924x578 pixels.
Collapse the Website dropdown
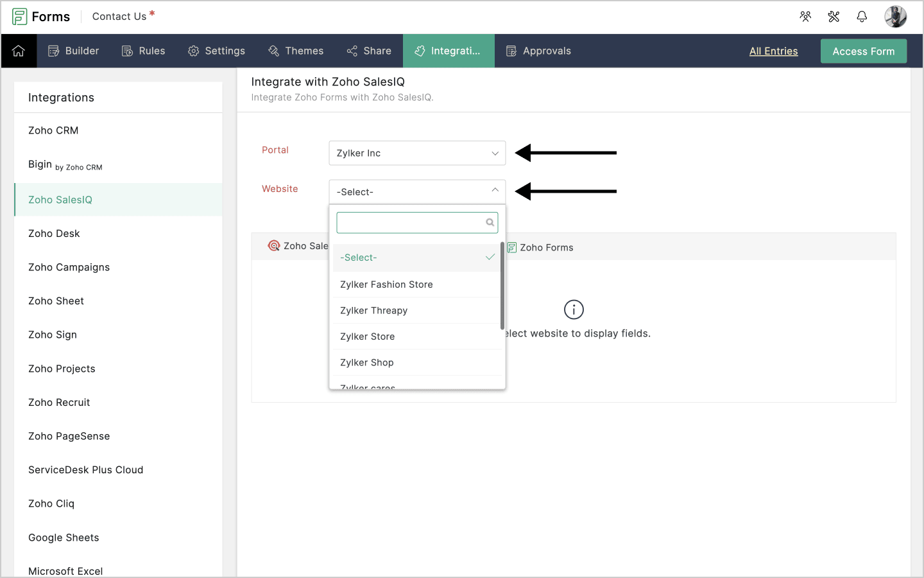(417, 191)
